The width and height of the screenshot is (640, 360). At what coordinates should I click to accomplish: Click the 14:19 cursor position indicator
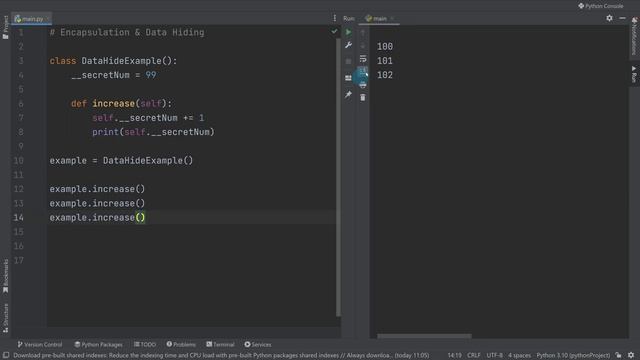pos(454,356)
